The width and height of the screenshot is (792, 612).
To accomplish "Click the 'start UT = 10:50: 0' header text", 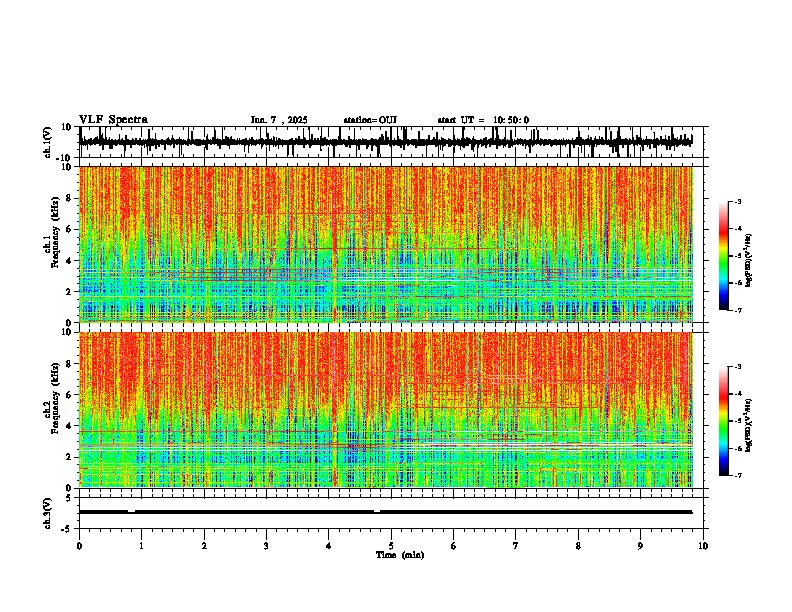I will (x=483, y=120).
